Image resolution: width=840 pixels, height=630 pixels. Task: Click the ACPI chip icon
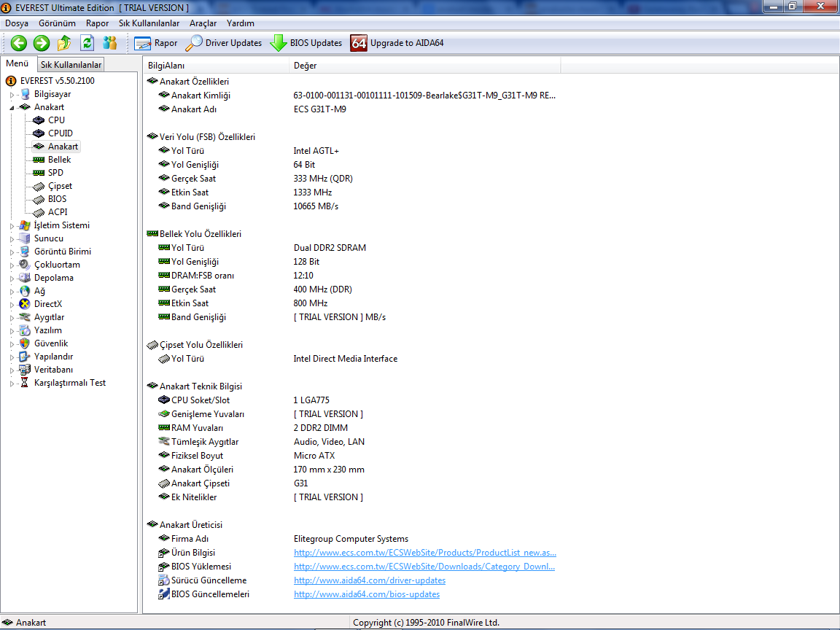[39, 213]
